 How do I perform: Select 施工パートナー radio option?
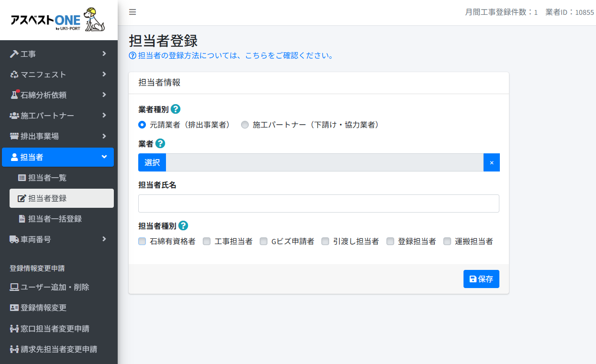pos(245,125)
